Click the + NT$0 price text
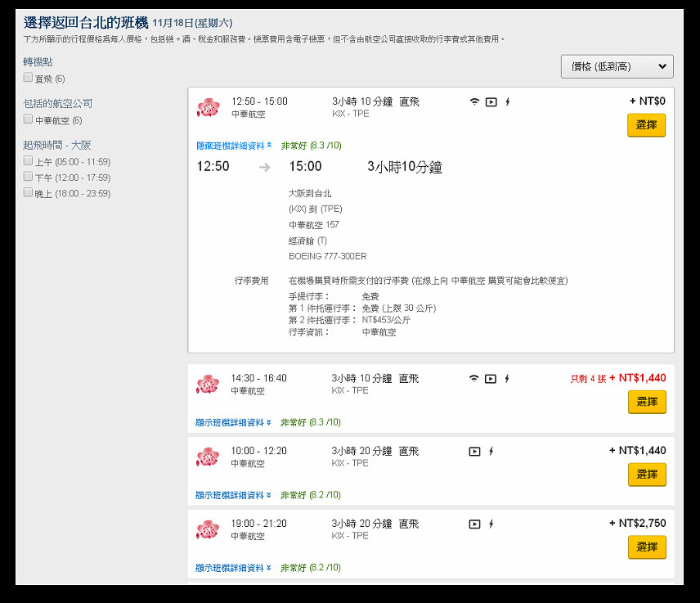The image size is (700, 603). tap(648, 101)
